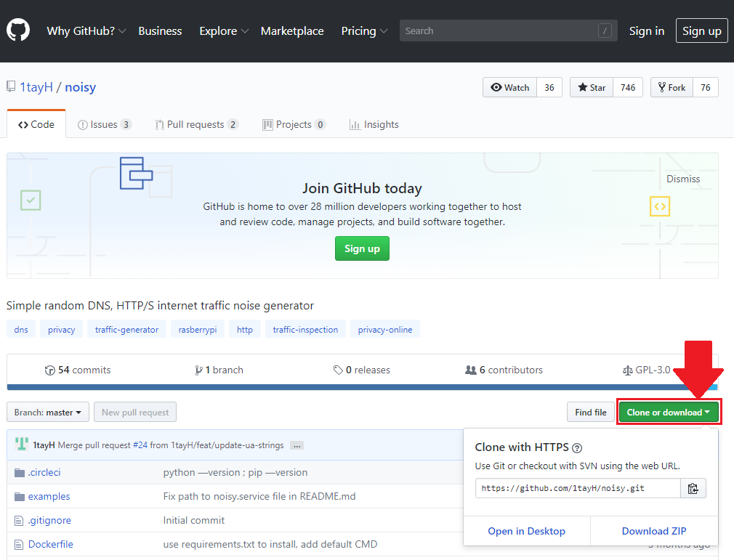Open the Pricing dropdown menu
The height and width of the screenshot is (560, 734).
(x=364, y=31)
